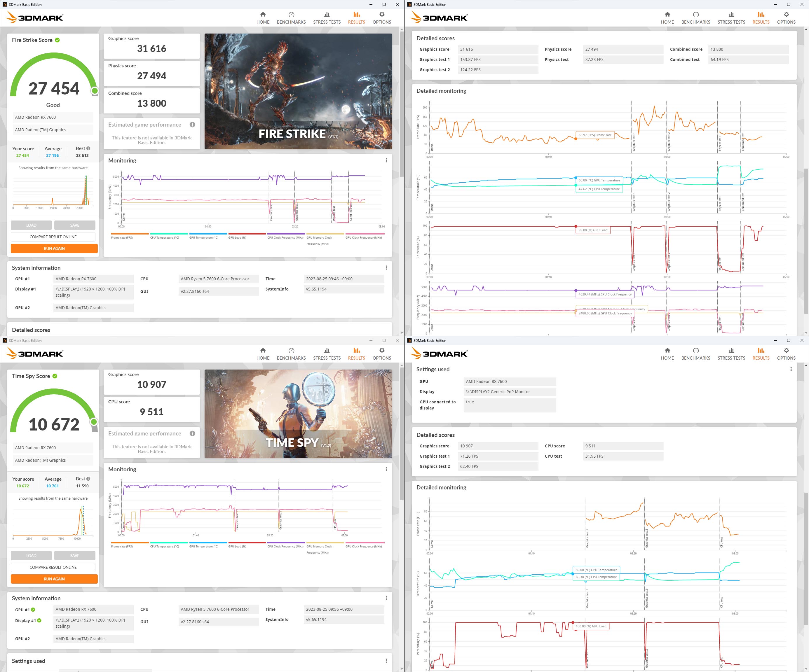This screenshot has width=809, height=672.
Task: Click the Time Spy preview image
Action: (x=298, y=414)
